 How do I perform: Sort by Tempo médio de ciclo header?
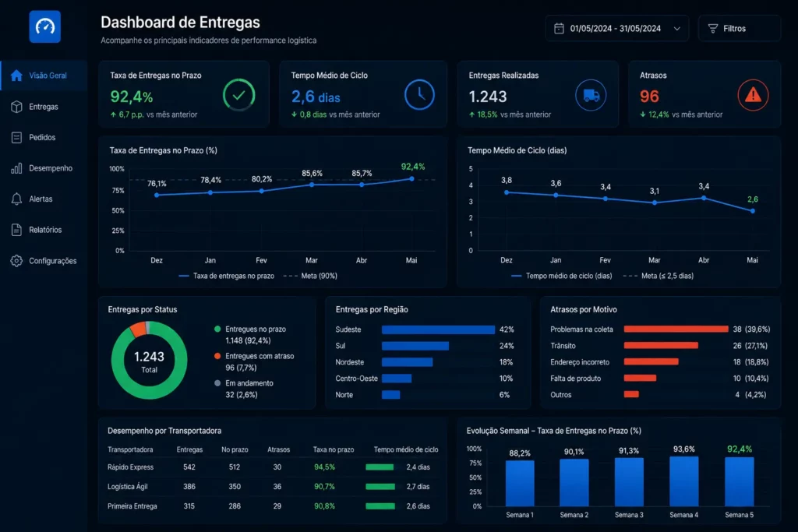click(x=405, y=449)
